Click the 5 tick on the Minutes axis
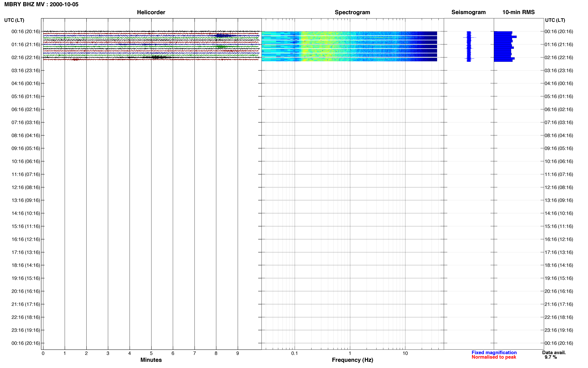This screenshot has height=368, width=588. point(151,353)
